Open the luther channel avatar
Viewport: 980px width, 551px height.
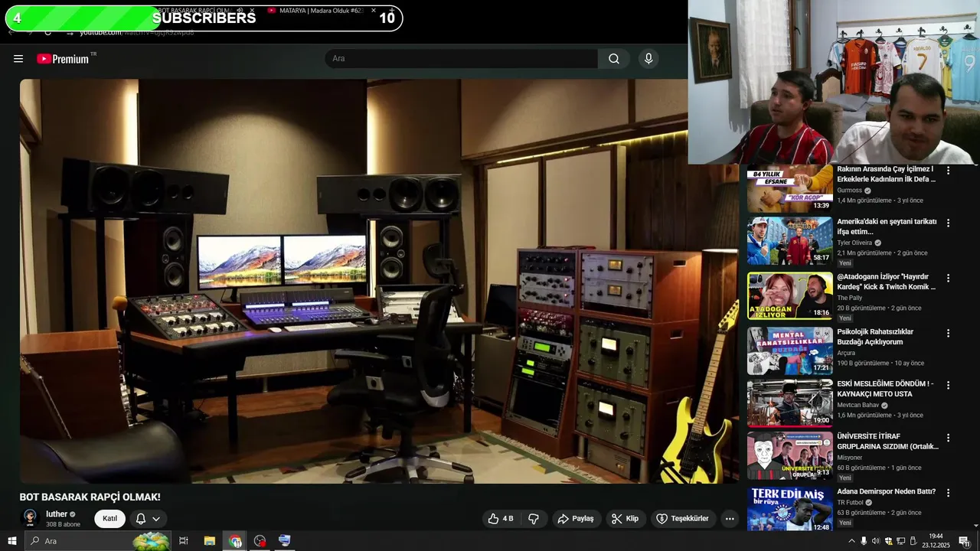pyautogui.click(x=30, y=519)
